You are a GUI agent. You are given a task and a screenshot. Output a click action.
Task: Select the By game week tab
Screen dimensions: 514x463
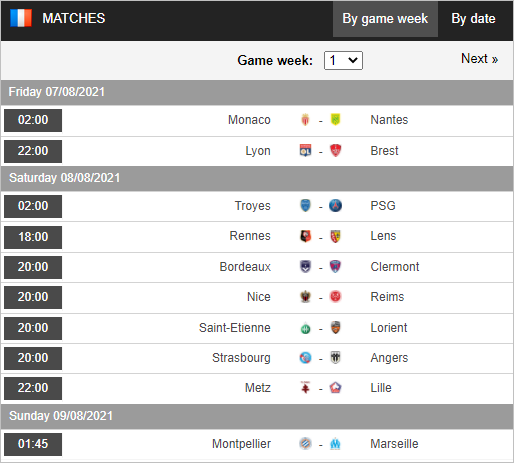click(385, 19)
